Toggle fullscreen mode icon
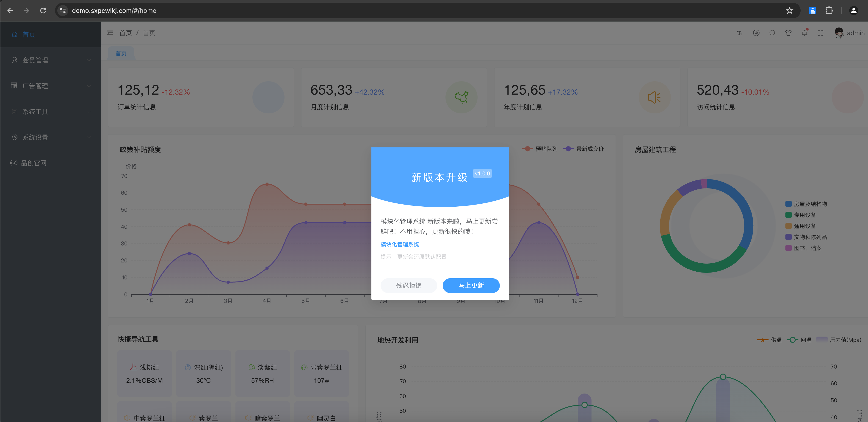This screenshot has height=422, width=868. pyautogui.click(x=821, y=33)
